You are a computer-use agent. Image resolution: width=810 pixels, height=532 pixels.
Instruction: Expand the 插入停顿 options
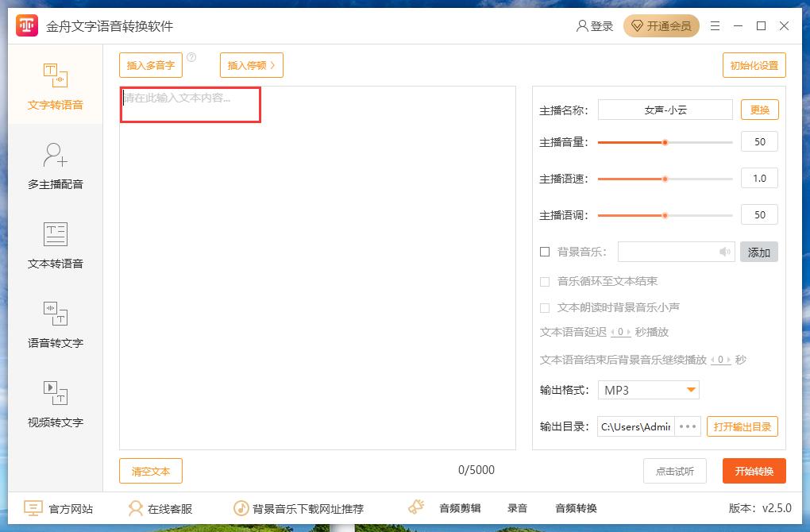coord(252,65)
